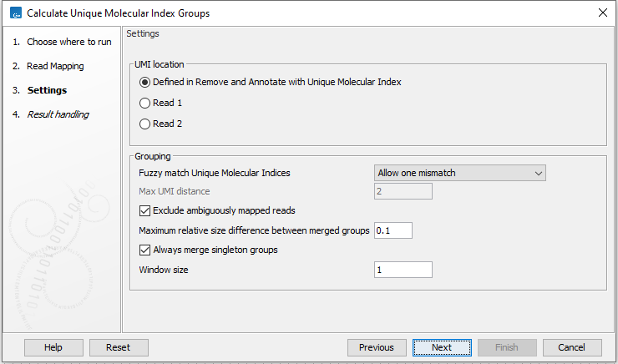
Task: Uncheck Exclude ambiguously mapped reads
Action: (145, 210)
